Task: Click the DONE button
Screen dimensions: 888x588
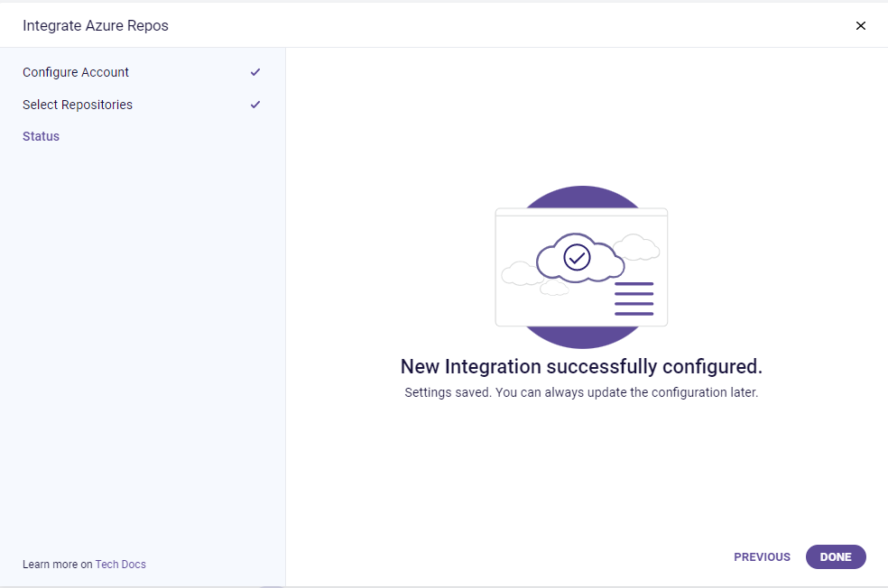Action: coord(836,556)
